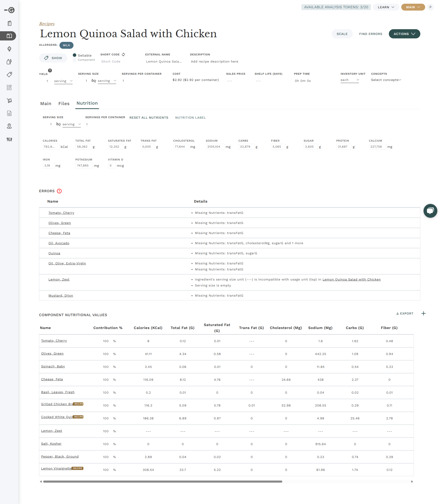The image size is (441, 504).
Task: Select the Sellable radio option
Action: tap(75, 55)
